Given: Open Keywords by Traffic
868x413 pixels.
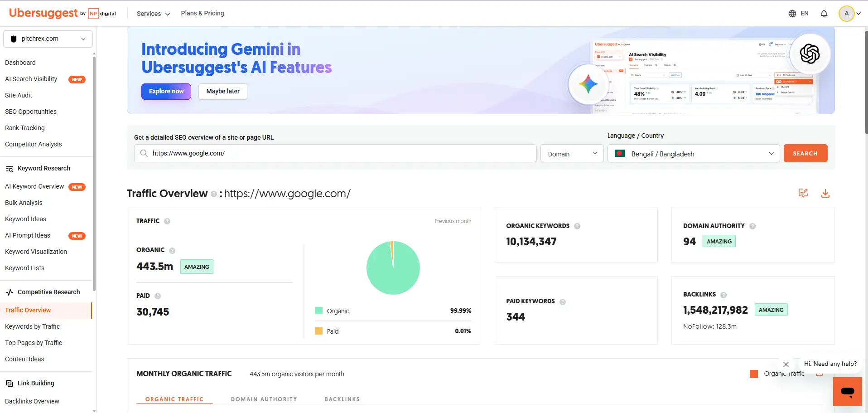Looking at the screenshot, I should pos(32,326).
